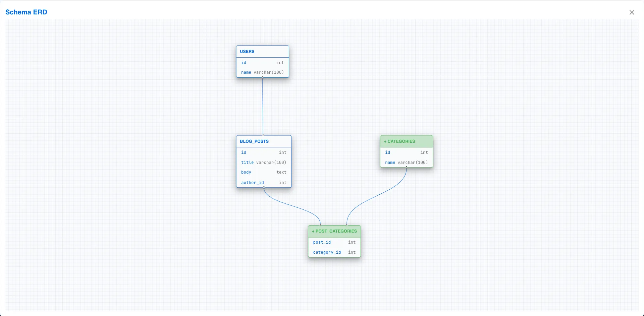Select the post_id column row
Screen dimensions: 644x316
pos(334,242)
